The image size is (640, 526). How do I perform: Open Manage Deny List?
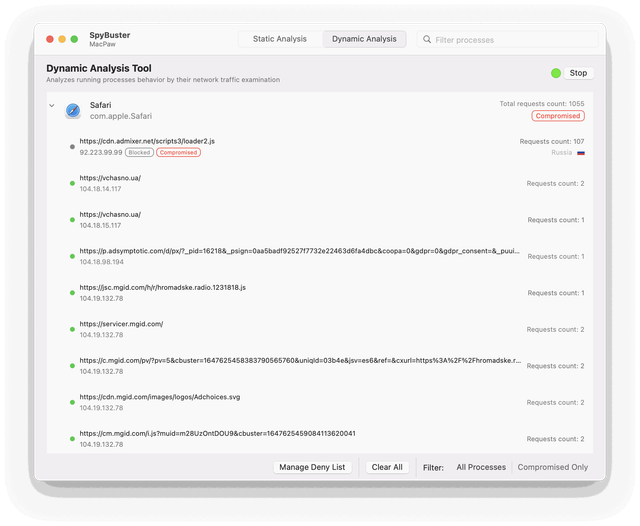click(x=312, y=467)
